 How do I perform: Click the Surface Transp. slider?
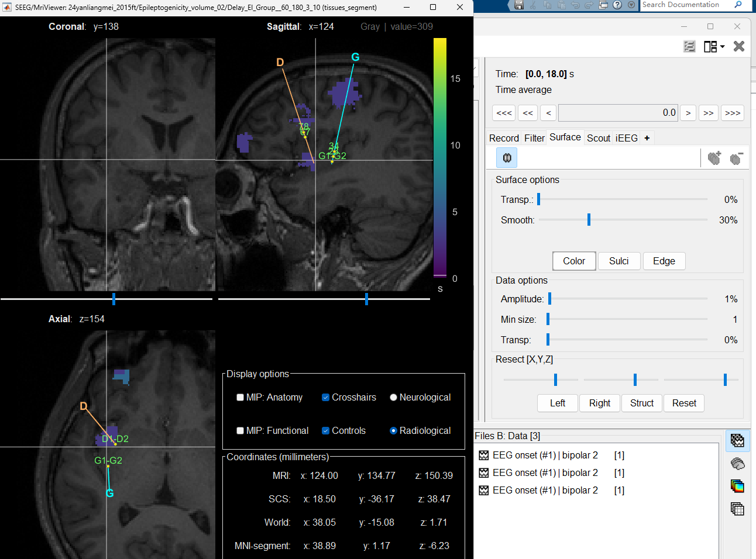click(x=623, y=199)
